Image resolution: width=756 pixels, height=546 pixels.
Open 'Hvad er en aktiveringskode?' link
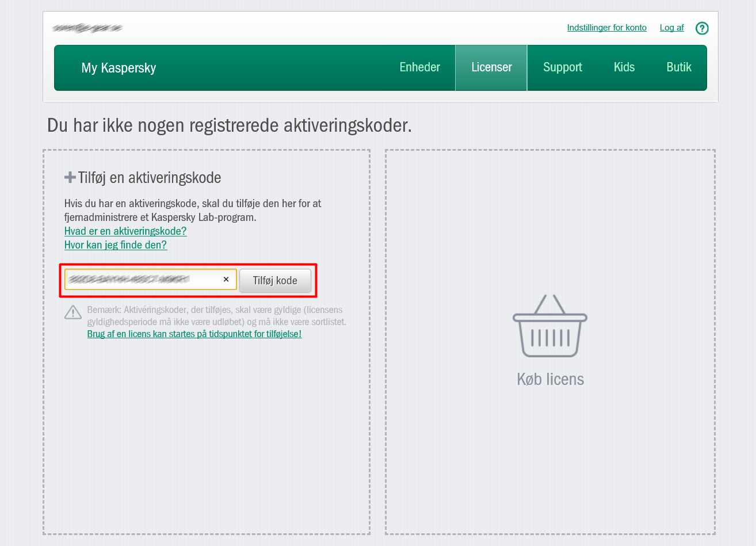(125, 231)
